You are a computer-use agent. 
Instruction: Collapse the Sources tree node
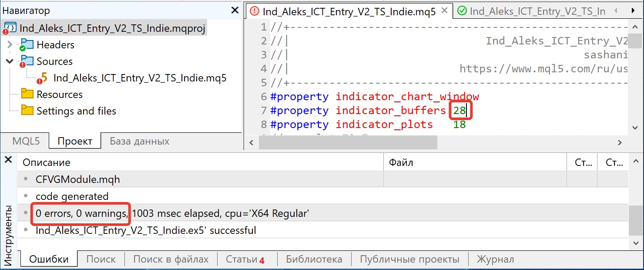(x=10, y=61)
